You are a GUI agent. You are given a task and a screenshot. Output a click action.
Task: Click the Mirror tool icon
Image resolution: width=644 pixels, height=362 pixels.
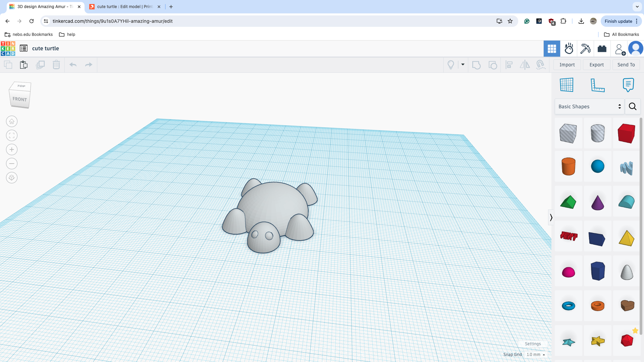click(525, 65)
